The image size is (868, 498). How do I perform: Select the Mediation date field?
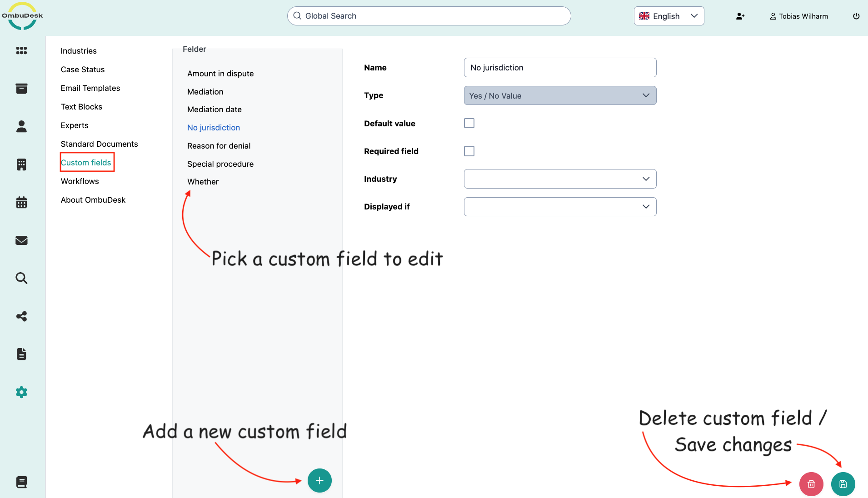tap(215, 110)
